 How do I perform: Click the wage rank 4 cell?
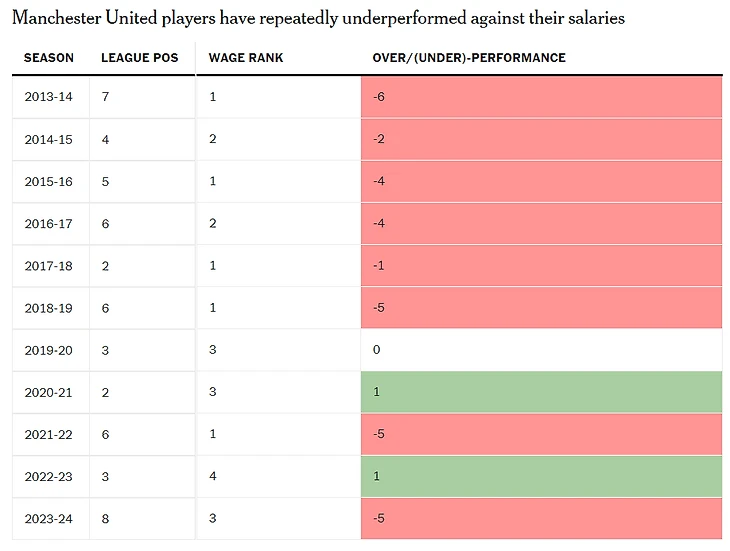click(x=213, y=477)
